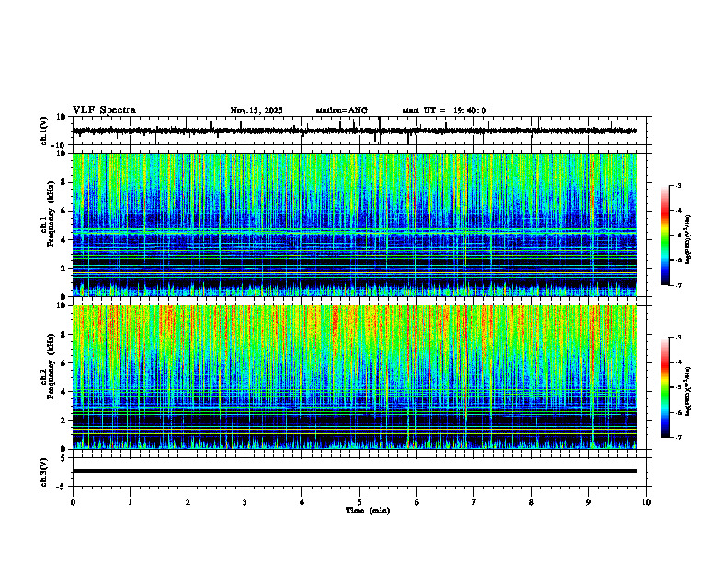Select the date label "Nov.15, 2025"
The width and height of the screenshot is (728, 563).
click(256, 110)
